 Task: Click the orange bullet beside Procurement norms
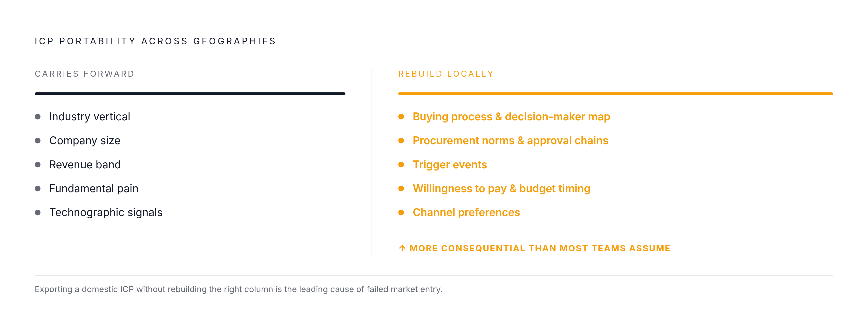pos(401,141)
